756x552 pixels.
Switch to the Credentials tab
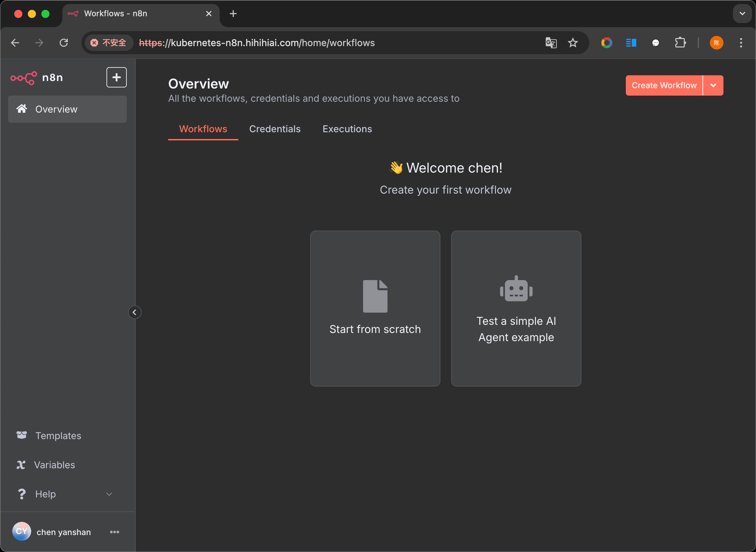pos(275,129)
